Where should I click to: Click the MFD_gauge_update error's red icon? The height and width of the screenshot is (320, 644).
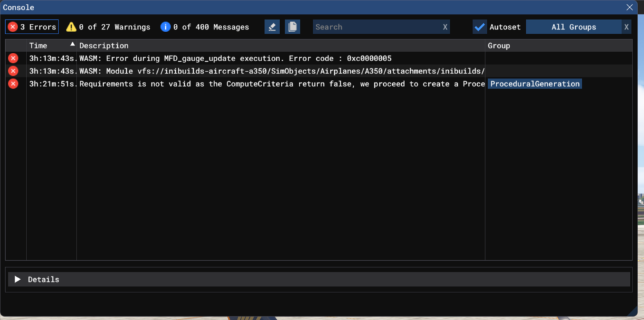13,59
